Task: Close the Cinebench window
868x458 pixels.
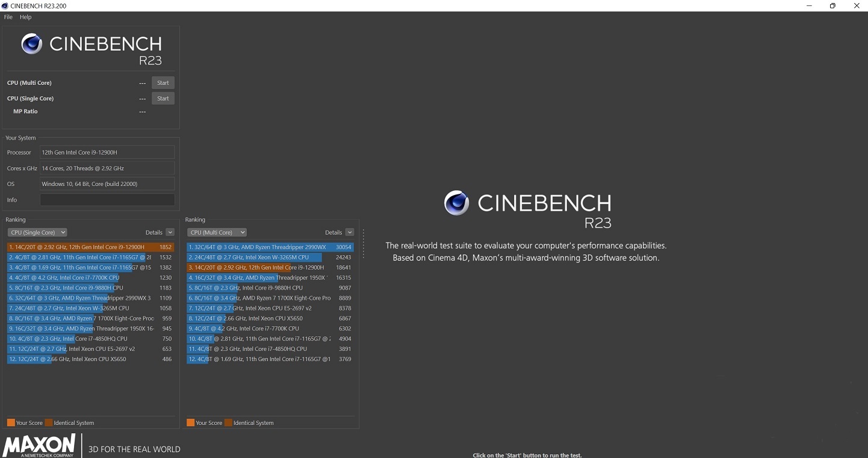Action: 857,5
